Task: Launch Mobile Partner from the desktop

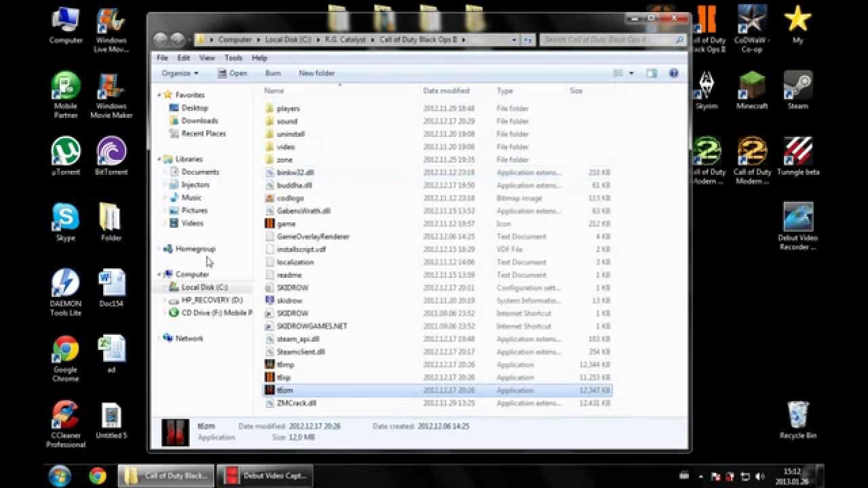Action: [66, 95]
